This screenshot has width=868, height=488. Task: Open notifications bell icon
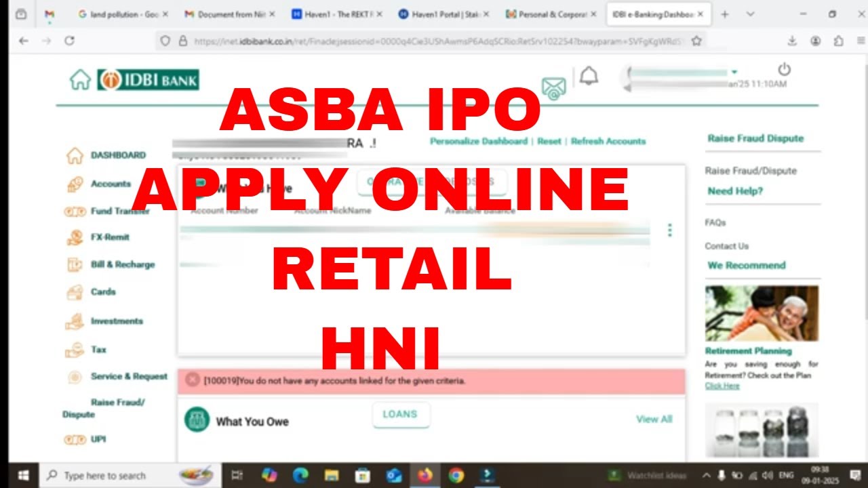(x=589, y=76)
